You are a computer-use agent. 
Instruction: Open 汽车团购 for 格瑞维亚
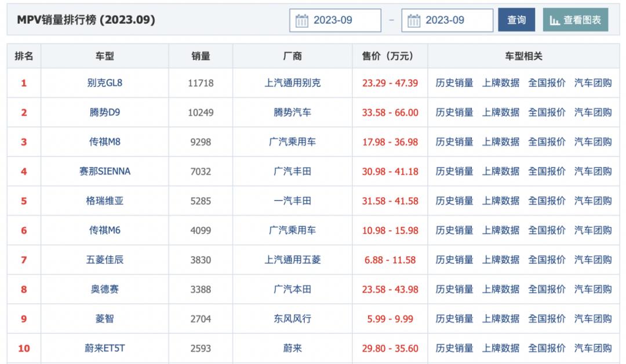click(593, 201)
